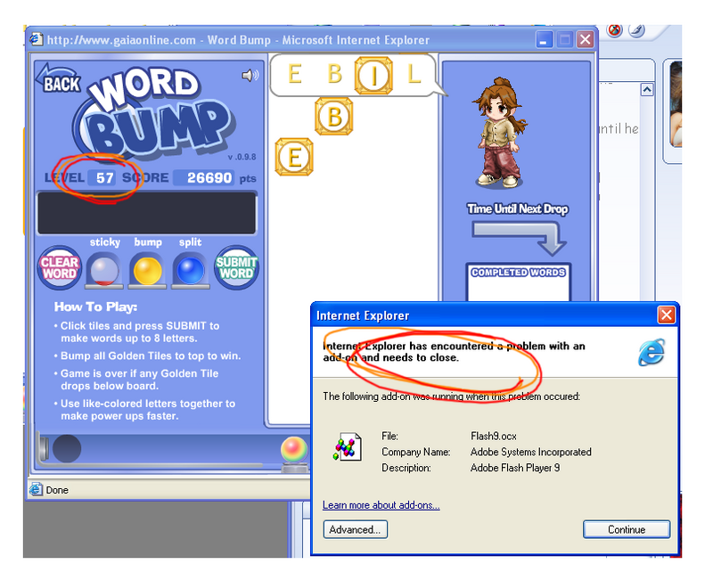Click the description 'Adobe Flash Player 9'
Screen dimensions: 713x588
(x=515, y=468)
